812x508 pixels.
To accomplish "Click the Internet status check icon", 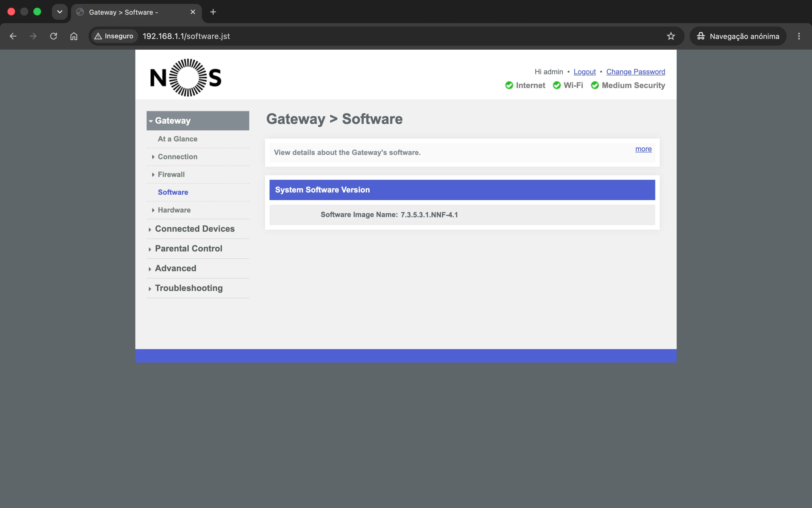I will point(509,85).
